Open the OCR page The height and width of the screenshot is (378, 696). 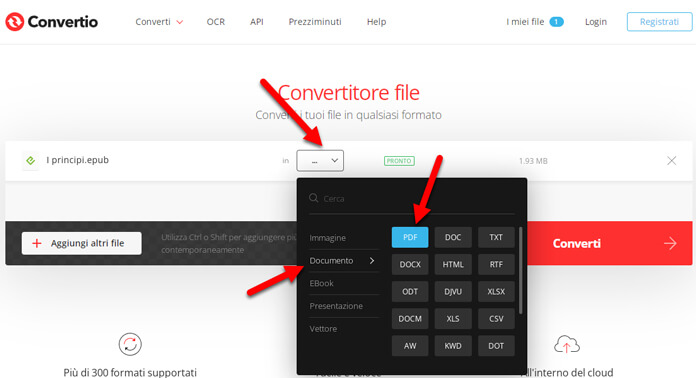tap(216, 22)
